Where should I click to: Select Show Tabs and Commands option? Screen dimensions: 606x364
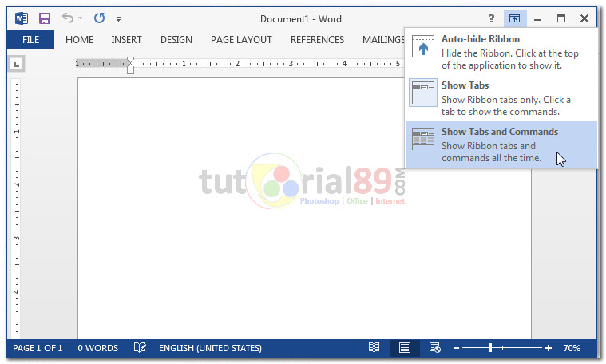(501, 144)
